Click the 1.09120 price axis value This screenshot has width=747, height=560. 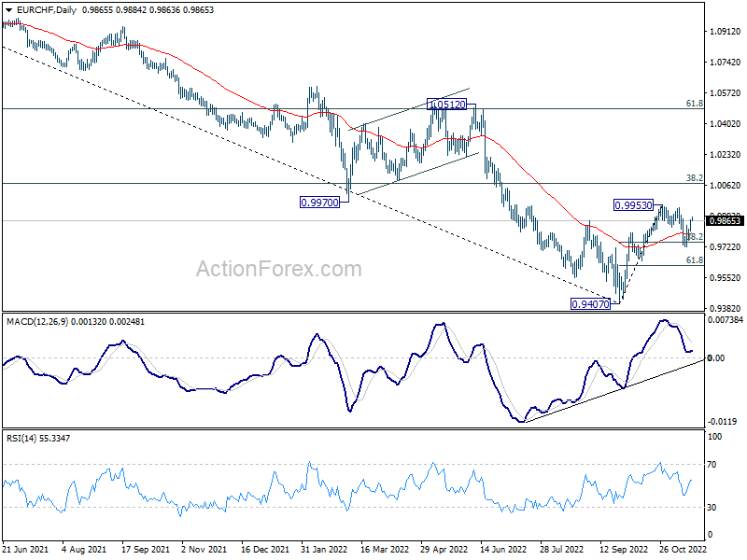pyautogui.click(x=725, y=32)
